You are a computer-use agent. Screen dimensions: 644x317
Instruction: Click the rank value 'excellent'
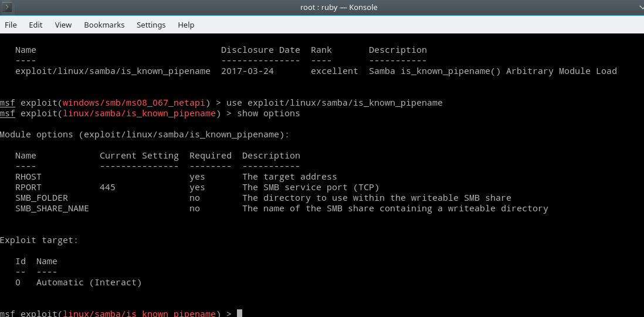pos(334,71)
